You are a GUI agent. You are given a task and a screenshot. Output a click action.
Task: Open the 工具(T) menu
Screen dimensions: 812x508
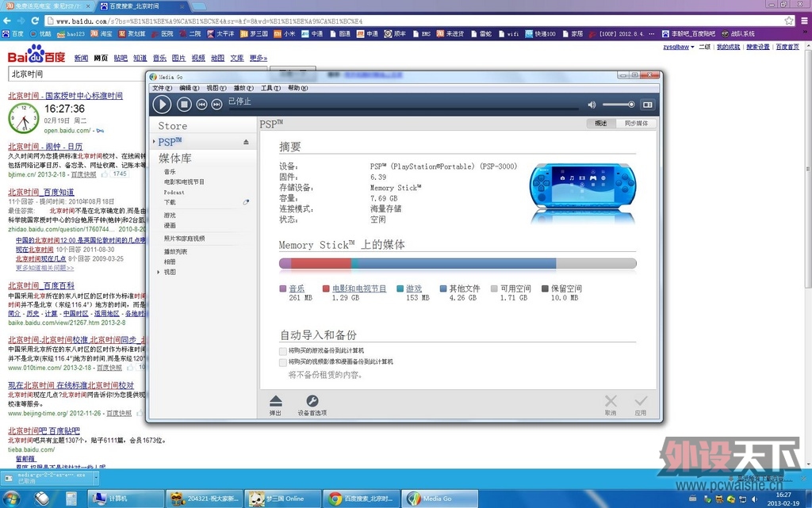coord(270,88)
